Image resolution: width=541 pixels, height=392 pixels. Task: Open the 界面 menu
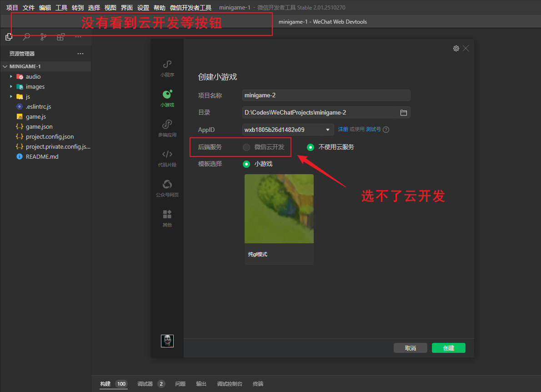(x=127, y=8)
